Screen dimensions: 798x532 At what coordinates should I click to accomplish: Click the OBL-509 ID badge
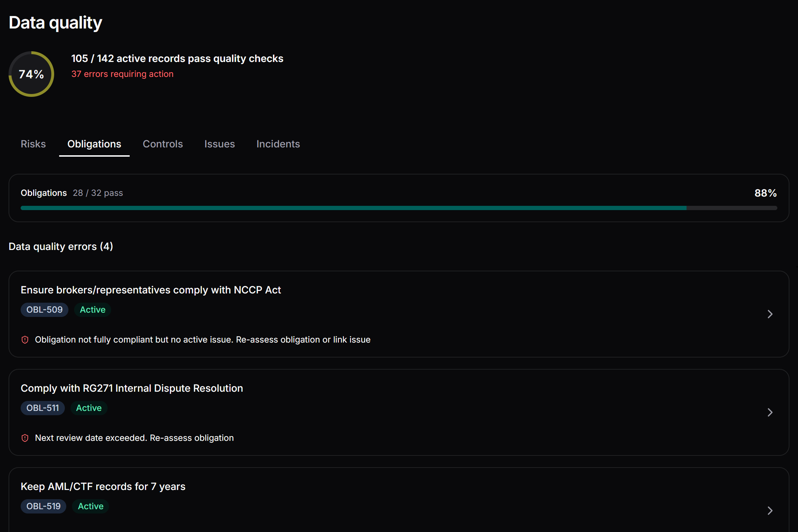tap(45, 310)
